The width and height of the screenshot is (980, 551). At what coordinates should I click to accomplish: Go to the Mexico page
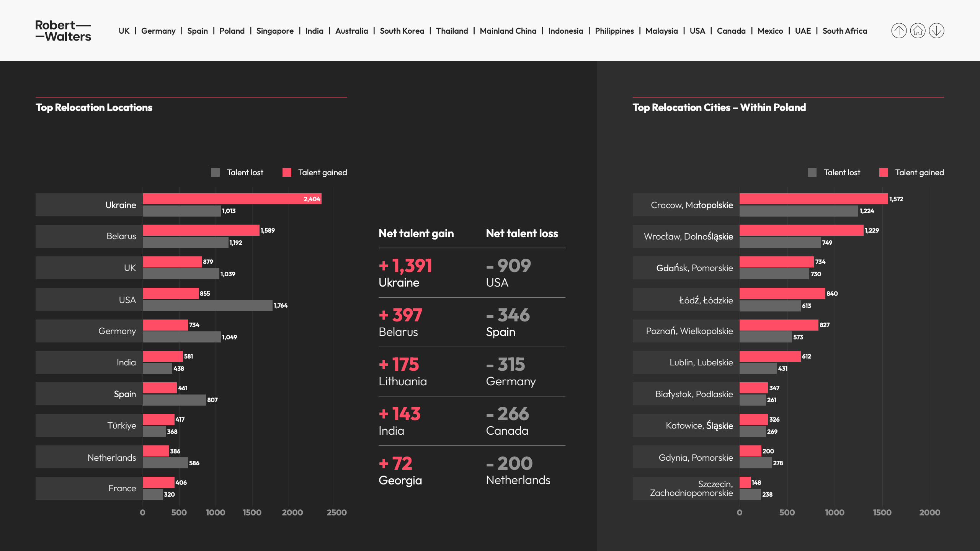click(770, 31)
